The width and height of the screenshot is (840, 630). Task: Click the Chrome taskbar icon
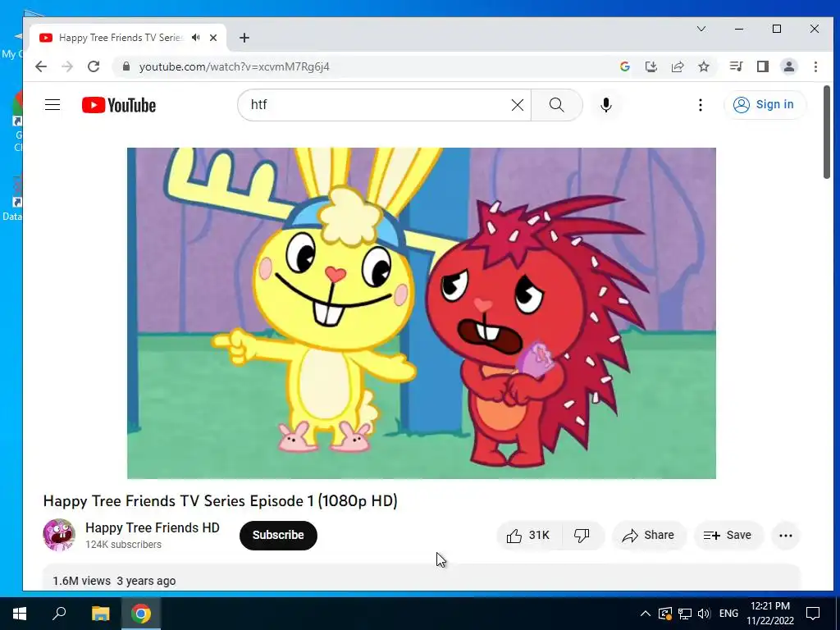coord(141,614)
